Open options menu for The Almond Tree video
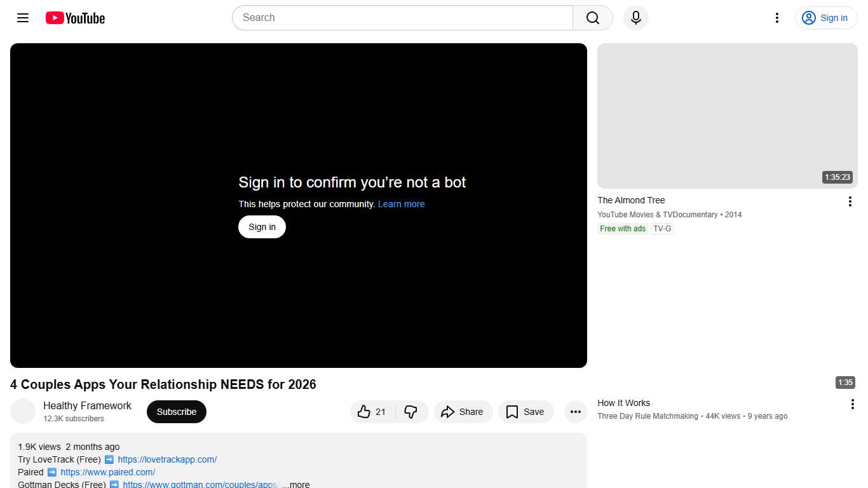 pyautogui.click(x=850, y=201)
